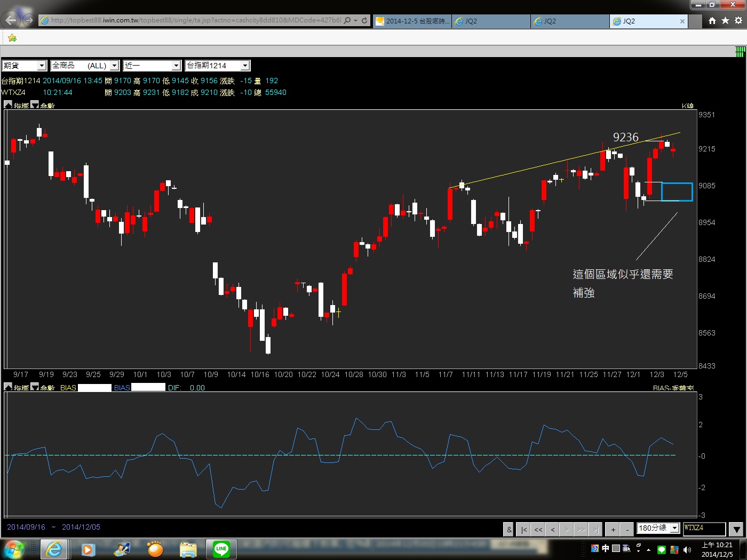
Task: Click end date 2014/12/05 text
Action: coord(81,527)
